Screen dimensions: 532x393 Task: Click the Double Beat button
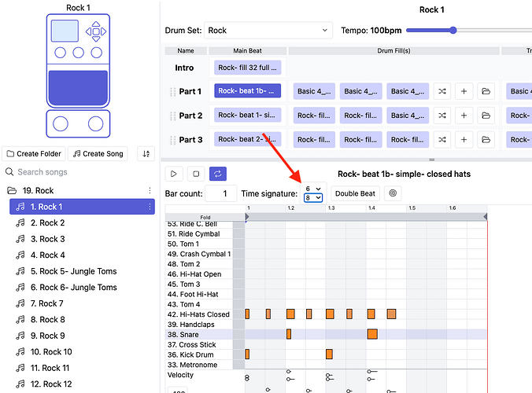[x=356, y=193]
